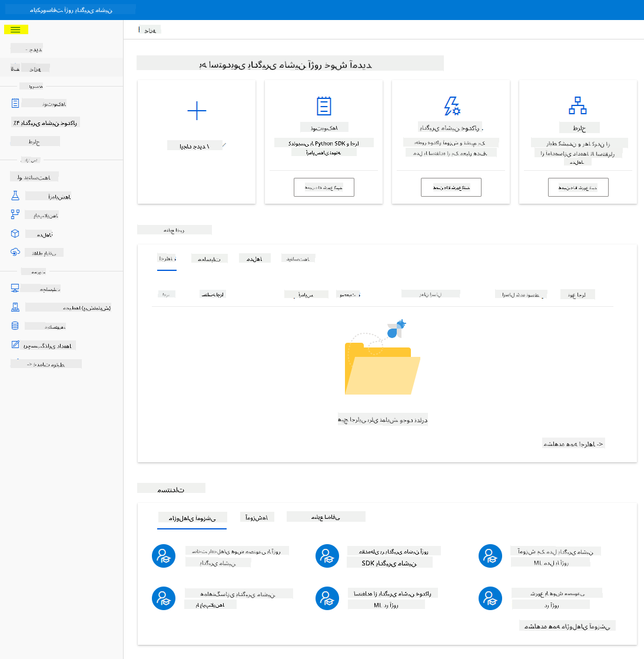Click the Designer card hierarchy icon
The height and width of the screenshot is (659, 644).
[577, 105]
